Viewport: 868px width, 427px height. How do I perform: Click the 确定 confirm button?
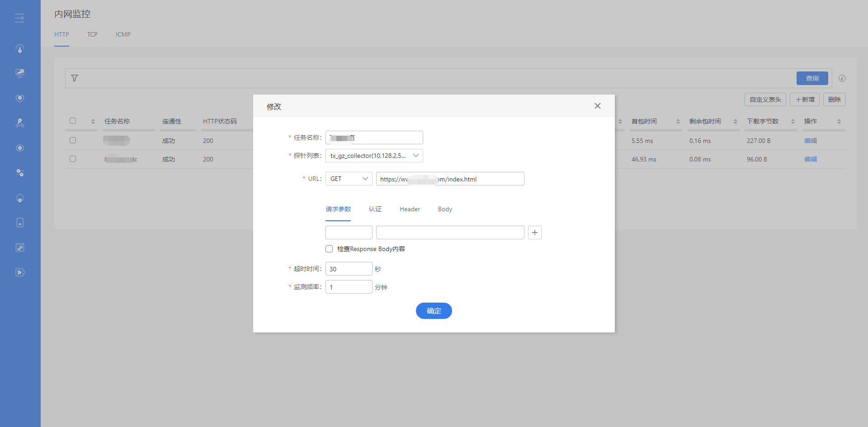pos(434,311)
